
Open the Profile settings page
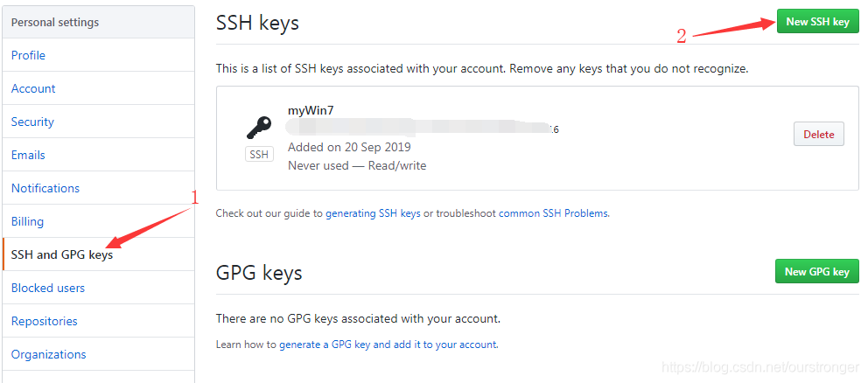[x=28, y=55]
